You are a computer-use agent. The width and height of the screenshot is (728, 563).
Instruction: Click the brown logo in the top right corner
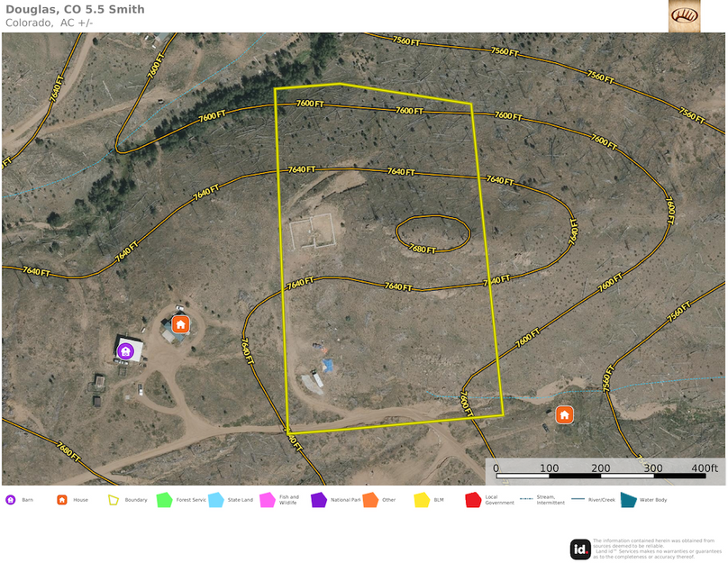(684, 16)
